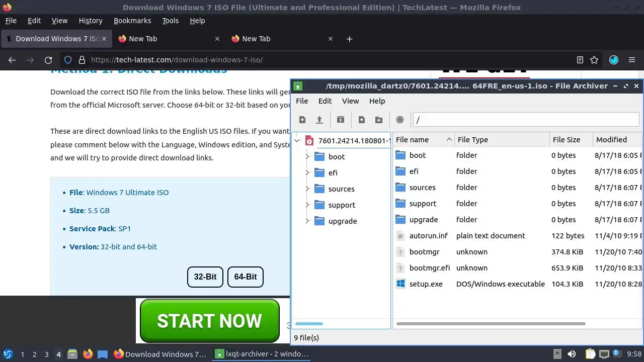
Task: Sort by the Modified column header
Action: pos(617,140)
